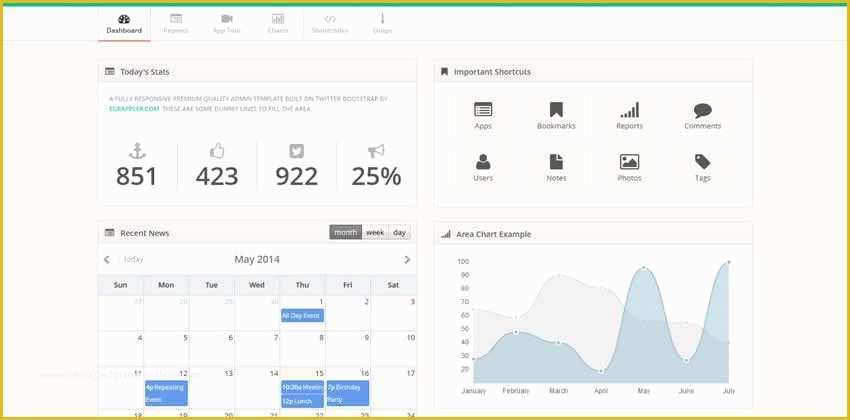Switch to the Charts tab

point(278,24)
